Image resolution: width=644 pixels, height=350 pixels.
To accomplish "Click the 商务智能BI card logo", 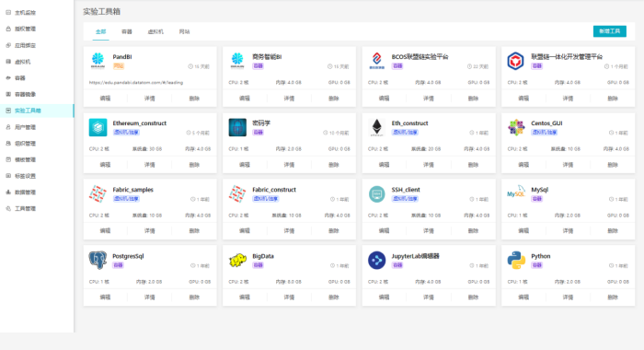I will [x=237, y=61].
